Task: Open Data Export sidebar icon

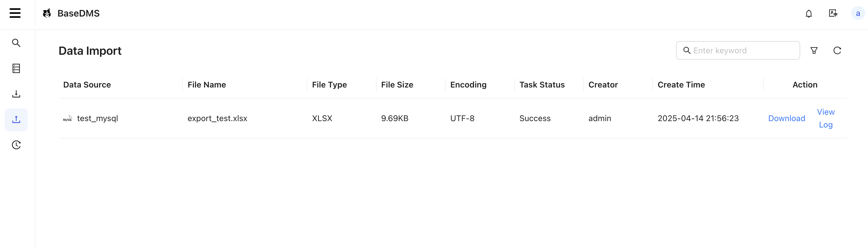Action: (16, 94)
